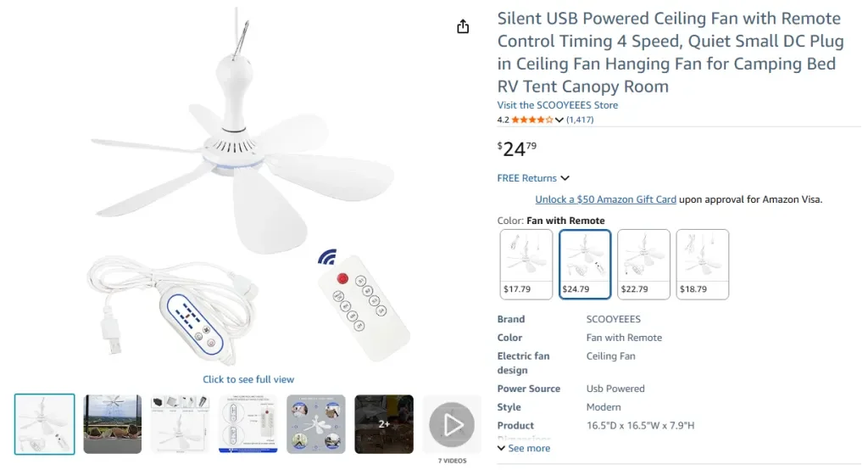
Task: View the fan dimensions and accessories thumbnail
Action: click(x=181, y=423)
